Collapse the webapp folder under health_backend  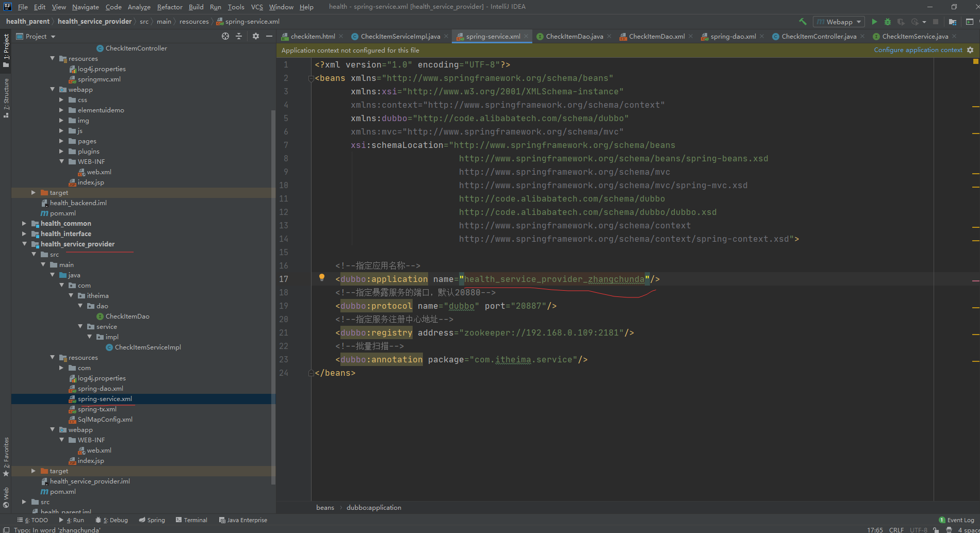click(x=53, y=90)
